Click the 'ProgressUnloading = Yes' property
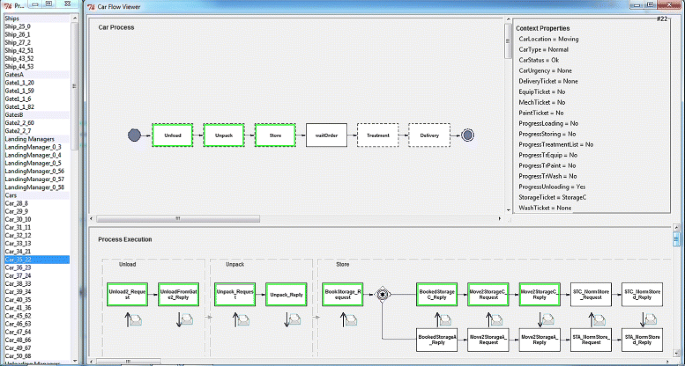 coord(552,187)
